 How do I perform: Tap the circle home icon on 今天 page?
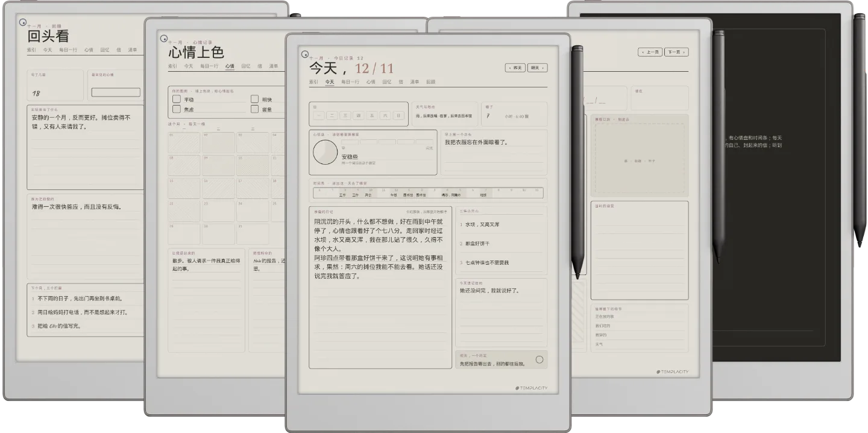tap(305, 54)
